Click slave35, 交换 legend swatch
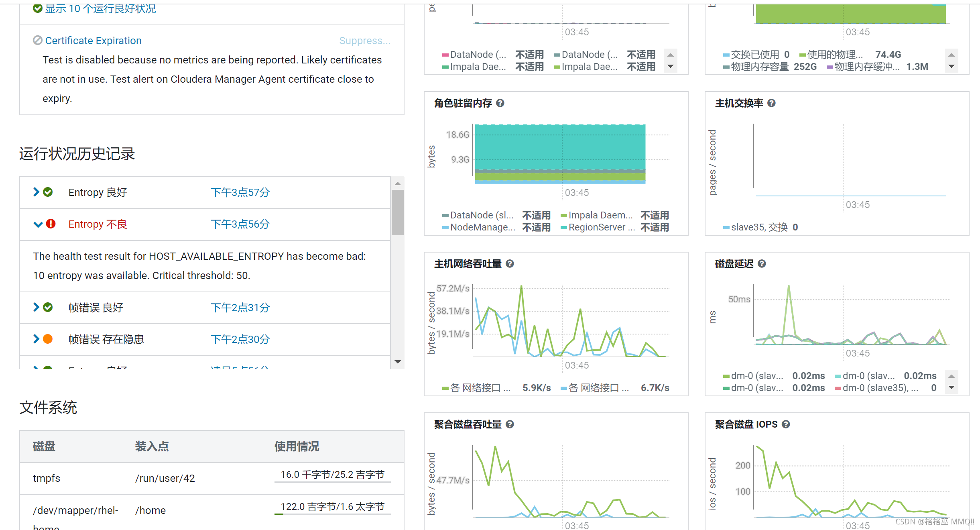The image size is (980, 530). [x=726, y=228]
